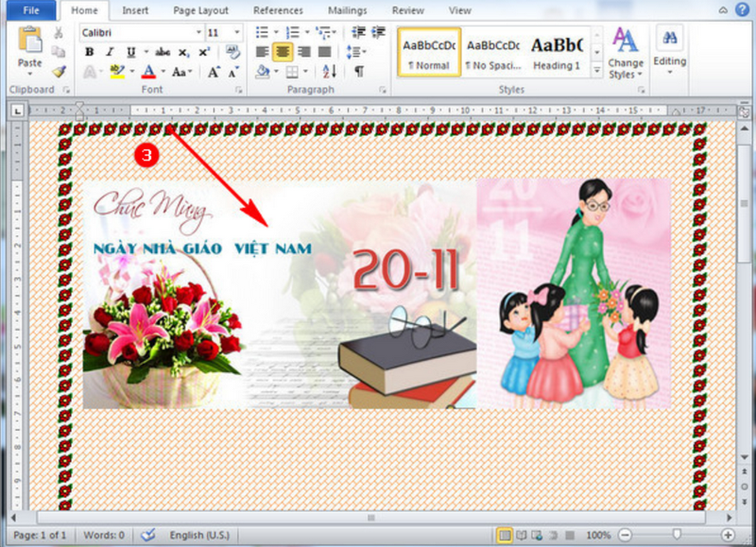This screenshot has width=756, height=547.
Task: Apply the Heading 1 style
Action: (x=555, y=47)
